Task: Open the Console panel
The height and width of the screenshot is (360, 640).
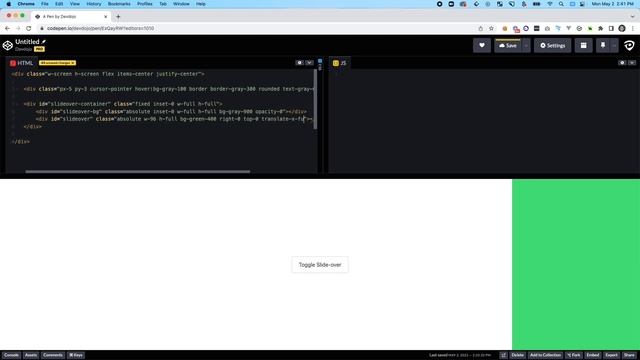Action: 11,355
